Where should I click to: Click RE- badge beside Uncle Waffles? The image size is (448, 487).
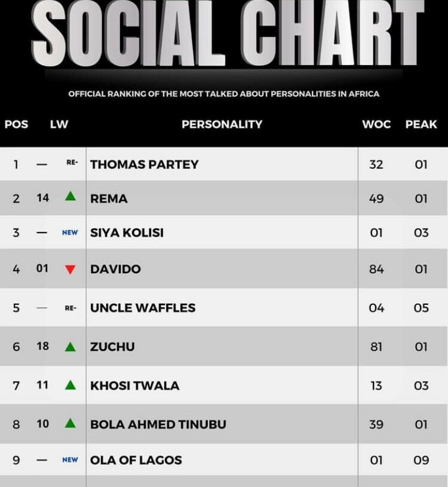click(x=70, y=308)
